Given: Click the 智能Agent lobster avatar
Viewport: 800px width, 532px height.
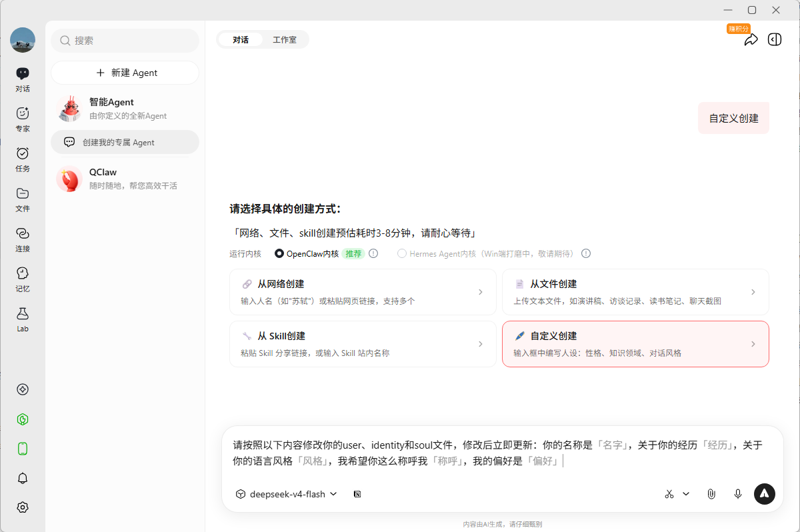Looking at the screenshot, I should (69, 108).
